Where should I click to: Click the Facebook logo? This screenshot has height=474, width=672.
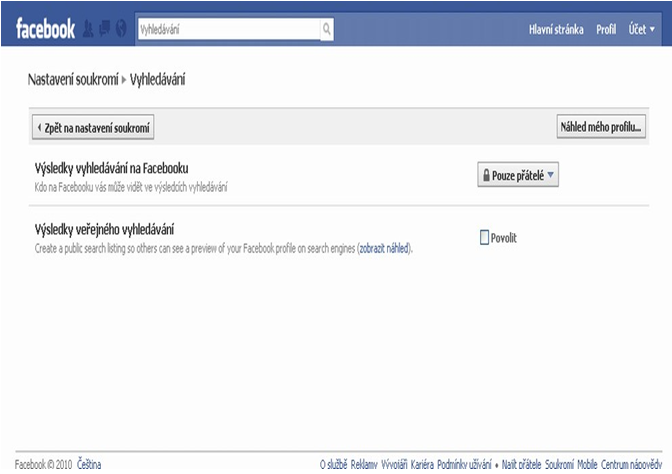tap(45, 29)
